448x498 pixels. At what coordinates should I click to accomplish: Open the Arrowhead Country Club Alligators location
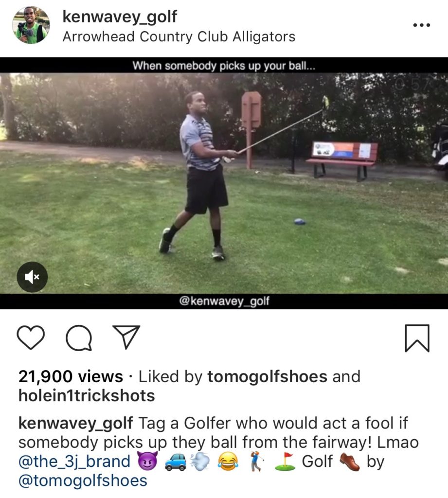(x=179, y=36)
